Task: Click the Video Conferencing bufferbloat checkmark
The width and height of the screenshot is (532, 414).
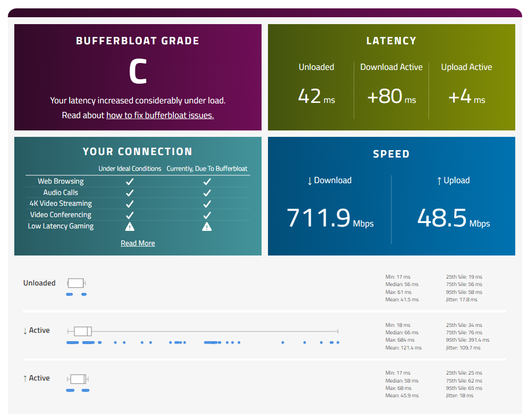Action: (207, 215)
